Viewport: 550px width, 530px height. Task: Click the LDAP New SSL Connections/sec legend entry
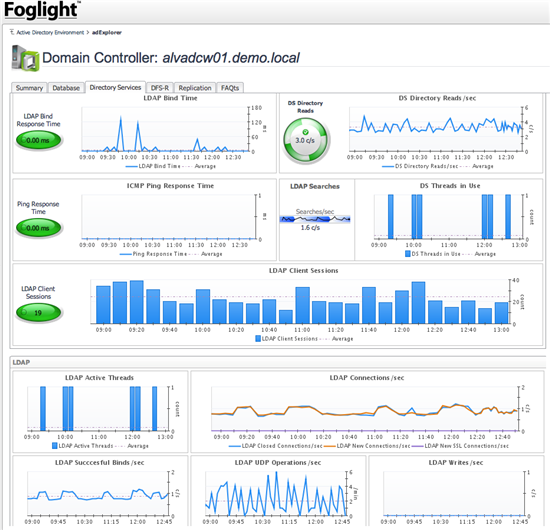[460, 446]
